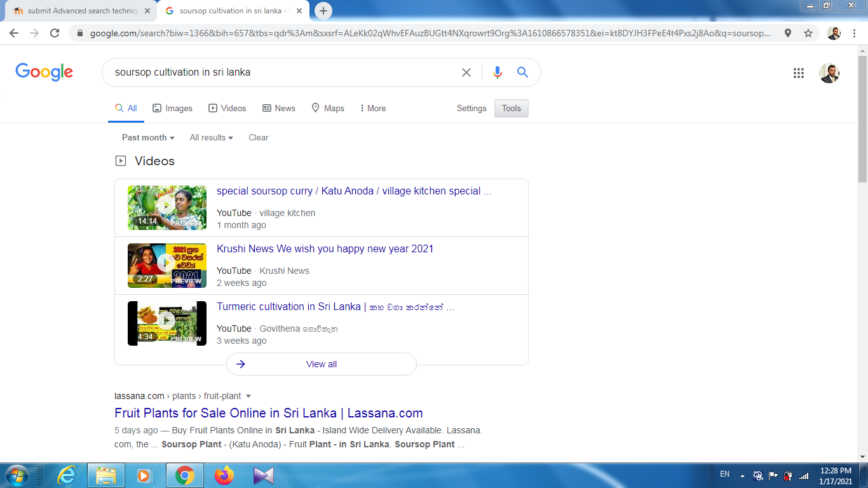Open Past month time filter dropdown

(149, 137)
